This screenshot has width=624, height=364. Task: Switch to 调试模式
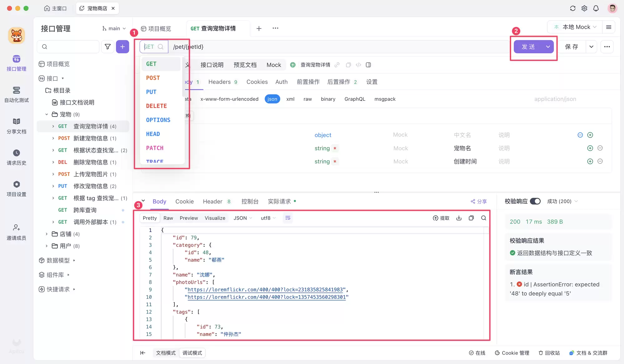(192, 353)
